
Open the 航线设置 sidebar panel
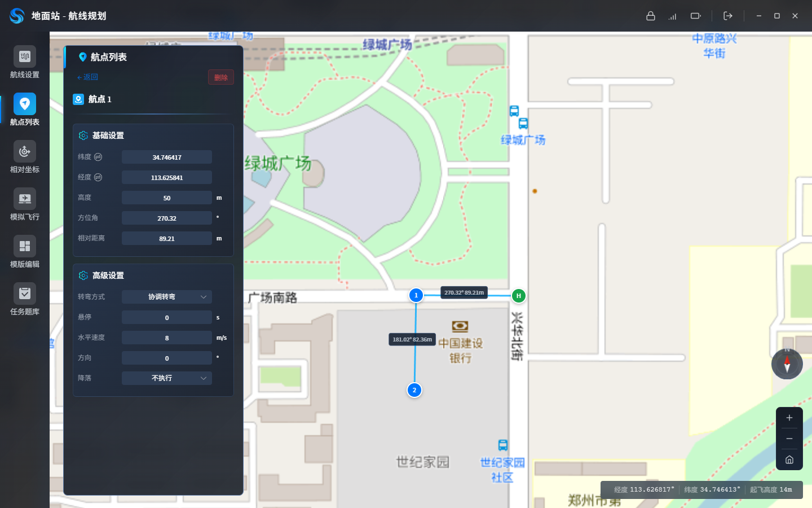(x=25, y=62)
